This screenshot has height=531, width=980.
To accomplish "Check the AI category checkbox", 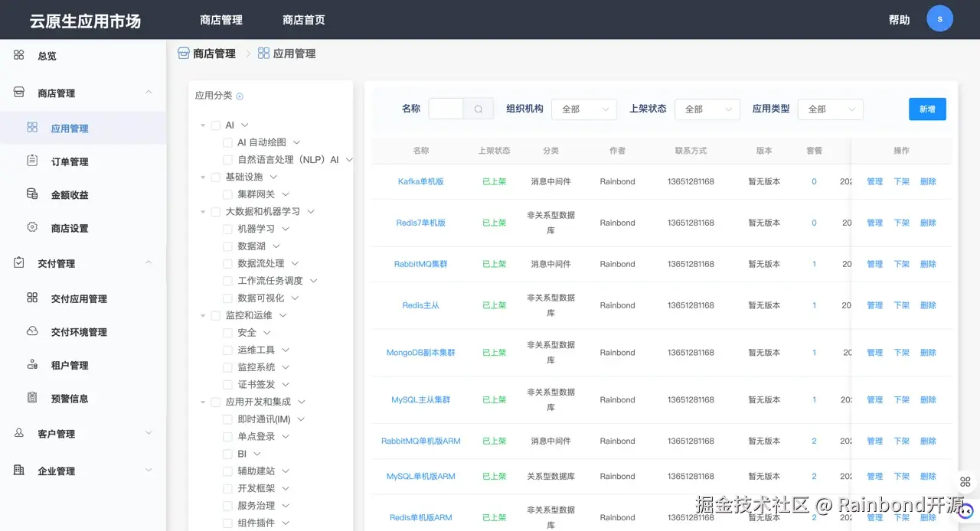I will [215, 125].
